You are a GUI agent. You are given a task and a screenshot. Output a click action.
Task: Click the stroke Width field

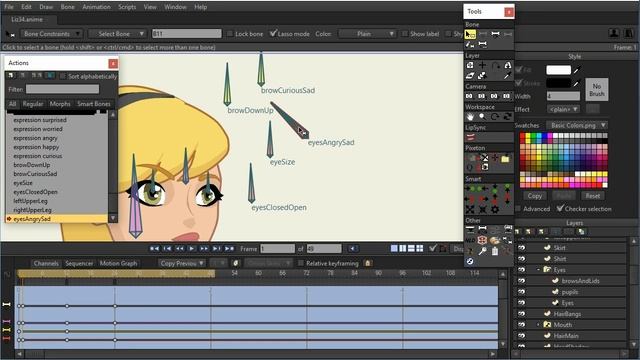[x=563, y=96]
